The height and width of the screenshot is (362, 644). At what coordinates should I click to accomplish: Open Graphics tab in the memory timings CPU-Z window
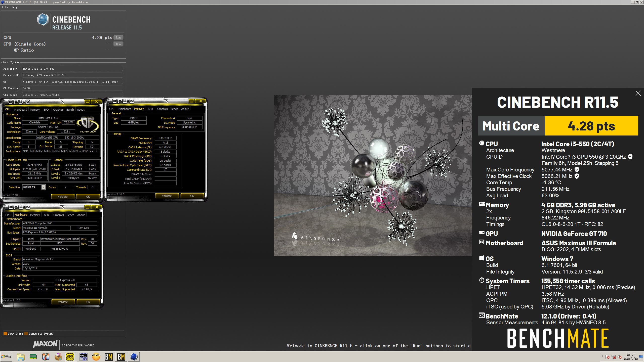point(162,109)
